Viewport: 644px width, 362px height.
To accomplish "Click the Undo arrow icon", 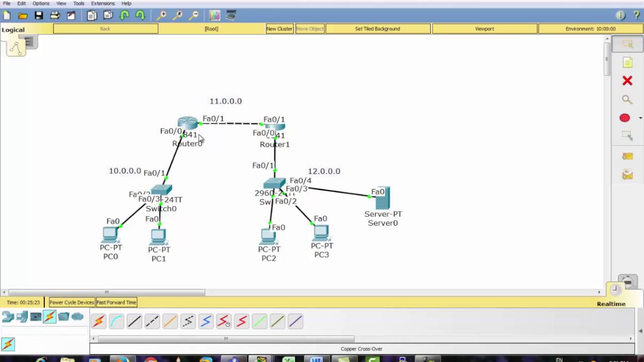I will [x=124, y=16].
